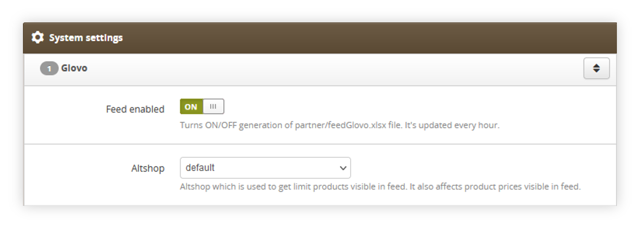Click the brown System settings header bar

click(320, 38)
